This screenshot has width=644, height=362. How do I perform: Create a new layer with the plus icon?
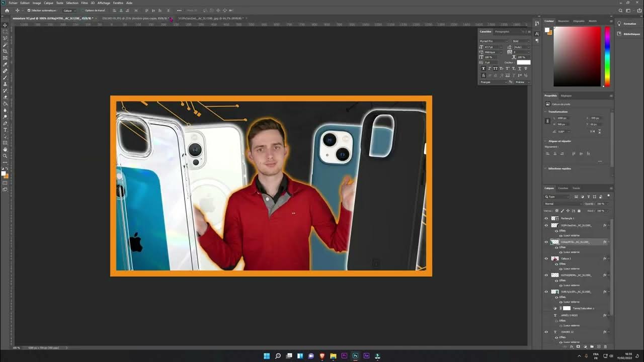[x=598, y=346]
